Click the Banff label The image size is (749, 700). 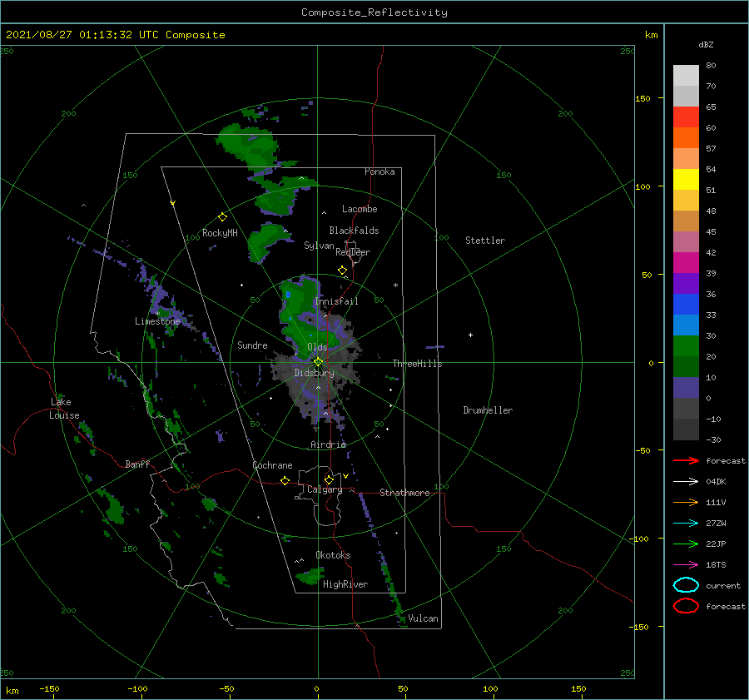(137, 464)
